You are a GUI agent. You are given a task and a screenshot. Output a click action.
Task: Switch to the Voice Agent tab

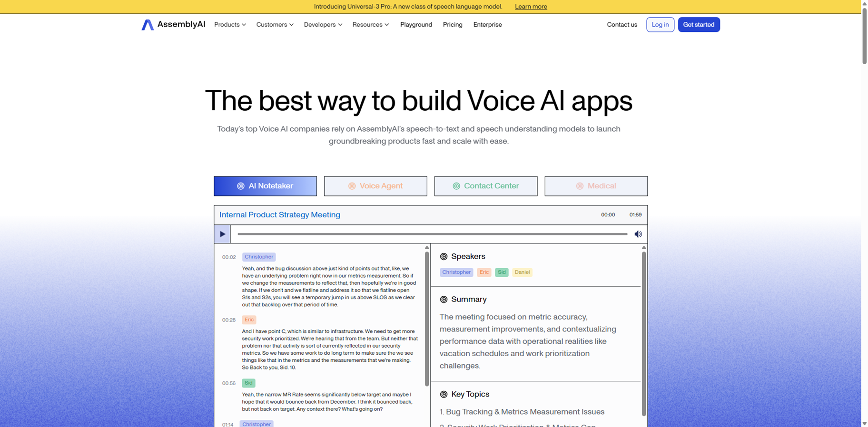[x=375, y=186]
